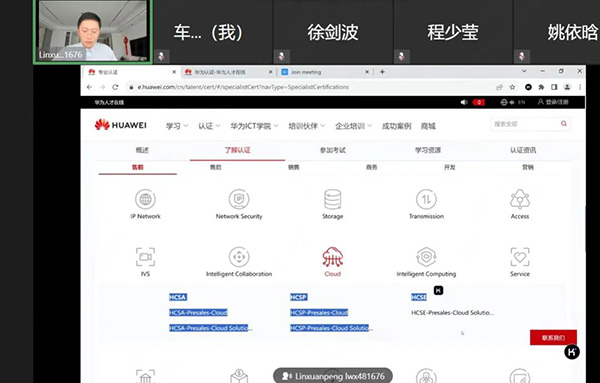Toggle the muted speaker in the top bar
This screenshot has width=600, height=383.
pos(464,102)
